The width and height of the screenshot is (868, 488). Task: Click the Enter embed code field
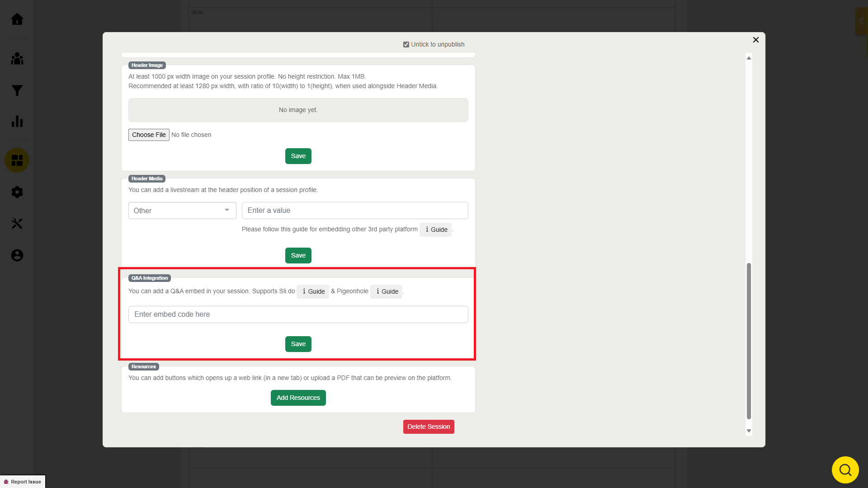pyautogui.click(x=298, y=314)
